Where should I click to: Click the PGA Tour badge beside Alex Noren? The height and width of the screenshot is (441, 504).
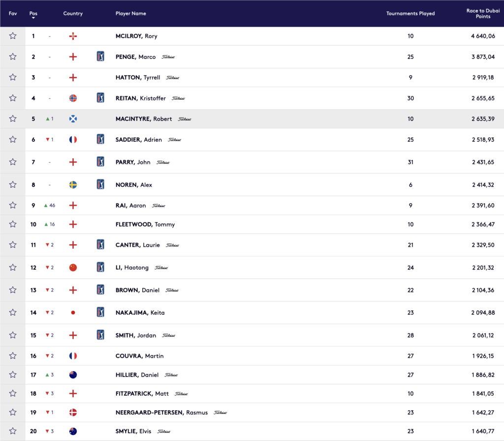[100, 185]
